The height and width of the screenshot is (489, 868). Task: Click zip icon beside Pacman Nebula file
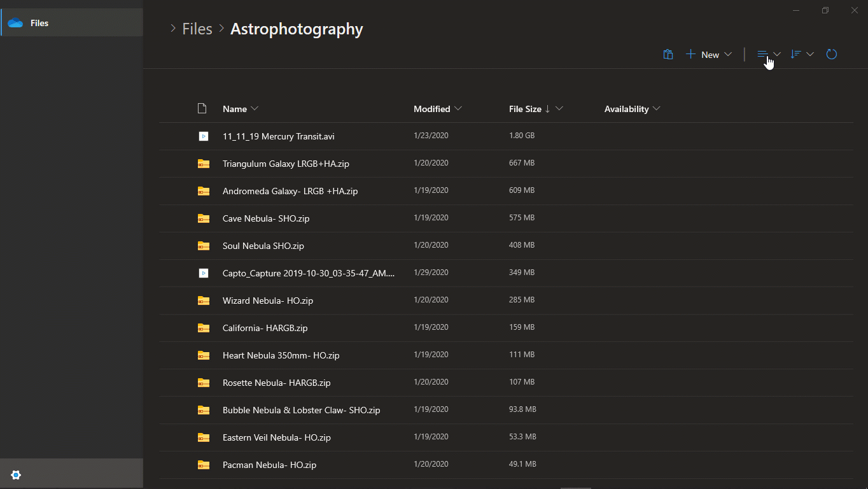[x=203, y=465]
